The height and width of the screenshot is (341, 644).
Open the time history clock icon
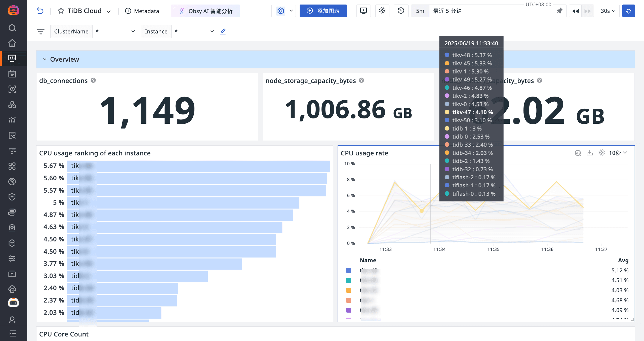point(401,11)
